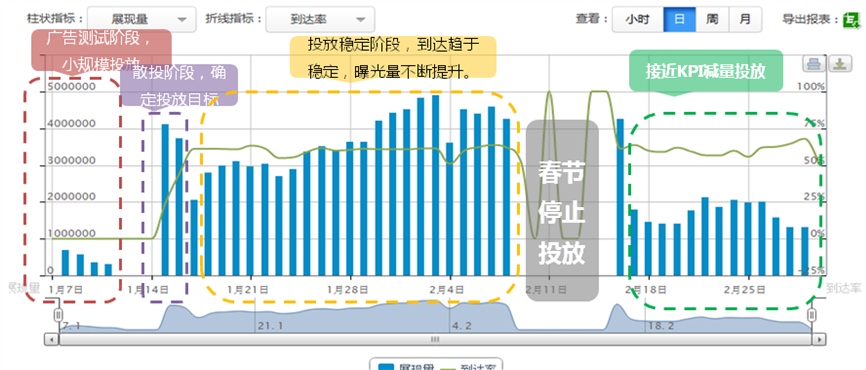Click the chart download icon
The width and height of the screenshot is (866, 370).
click(839, 64)
